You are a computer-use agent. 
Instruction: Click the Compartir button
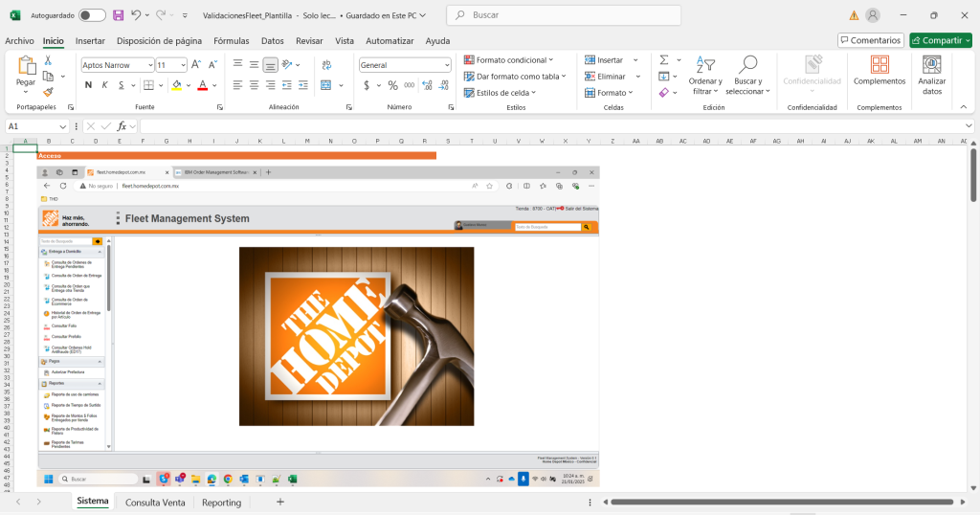[941, 40]
